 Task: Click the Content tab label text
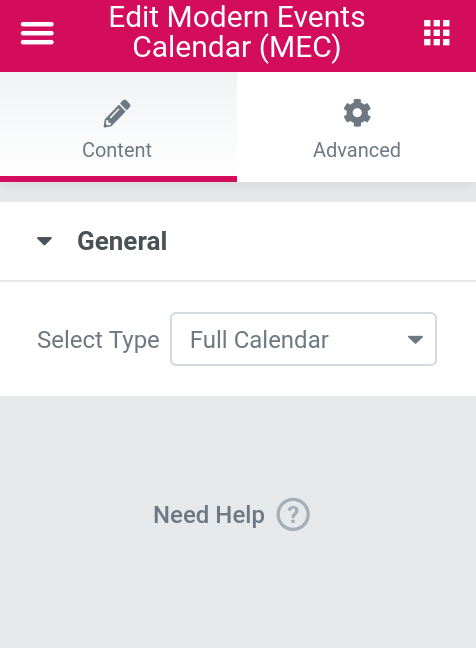pyautogui.click(x=117, y=150)
